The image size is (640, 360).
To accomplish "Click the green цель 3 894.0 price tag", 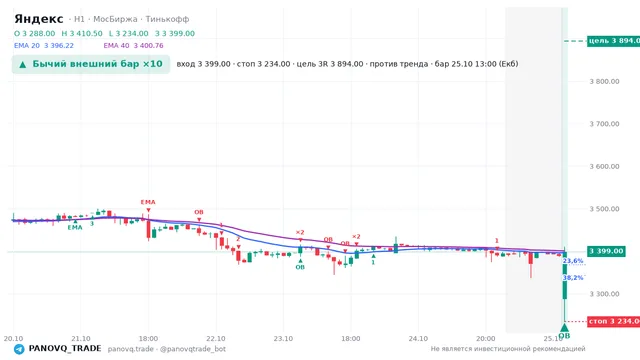I will point(613,40).
